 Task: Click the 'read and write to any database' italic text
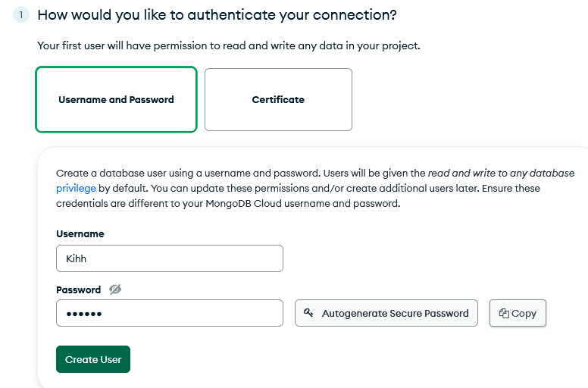[x=501, y=174]
